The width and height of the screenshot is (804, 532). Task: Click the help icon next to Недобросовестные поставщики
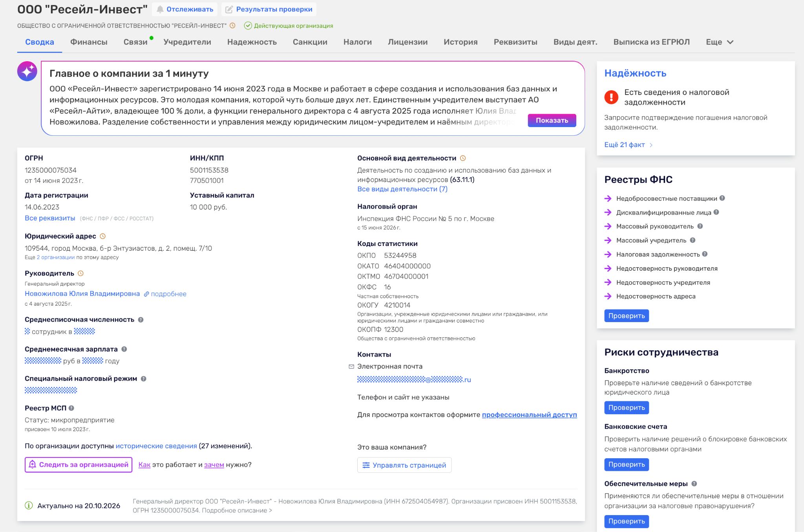(722, 198)
